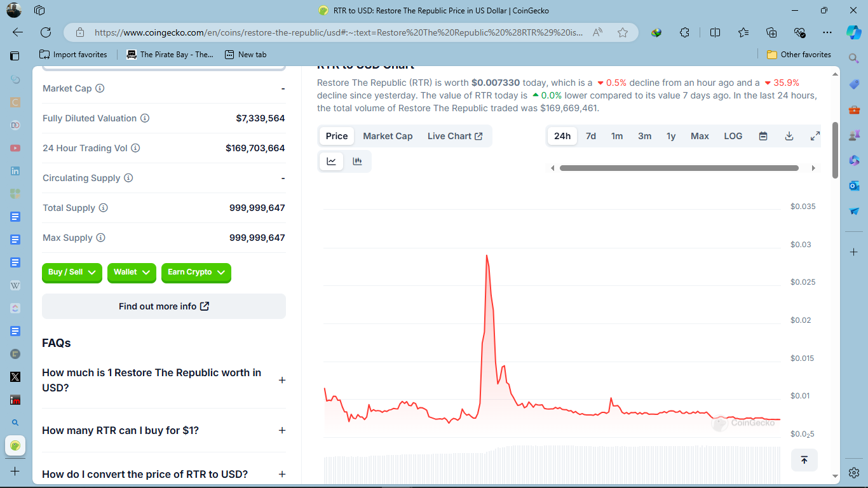Open Copilot icon in toolbar

(853, 32)
